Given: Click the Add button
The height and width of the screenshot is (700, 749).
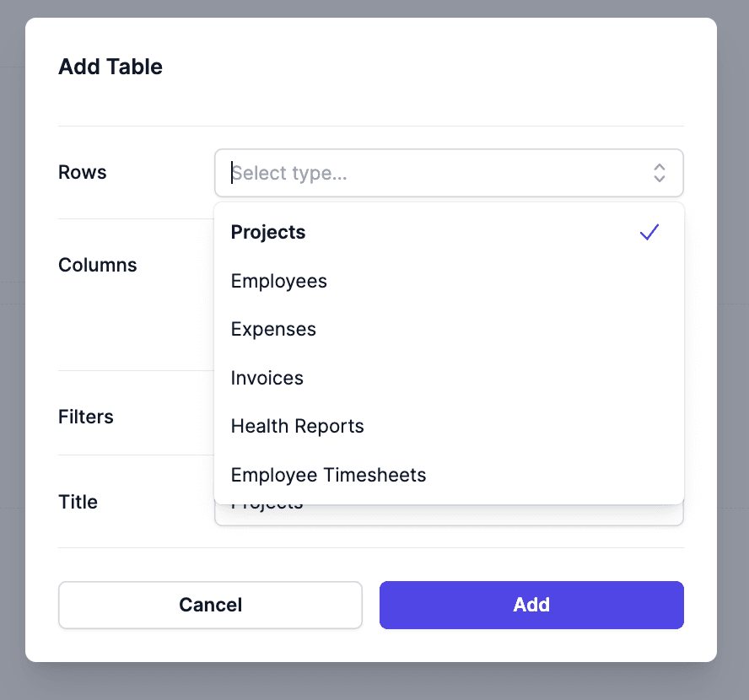Looking at the screenshot, I should [x=531, y=605].
